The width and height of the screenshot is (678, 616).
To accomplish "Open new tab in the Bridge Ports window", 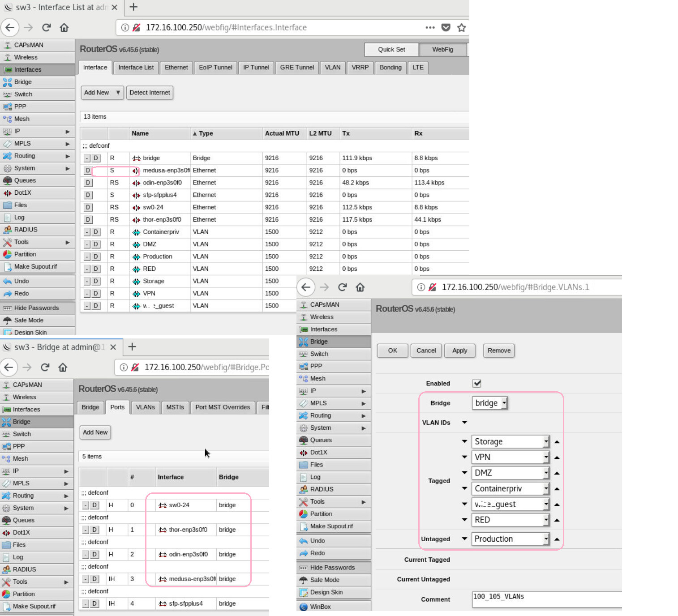I will 132,346.
